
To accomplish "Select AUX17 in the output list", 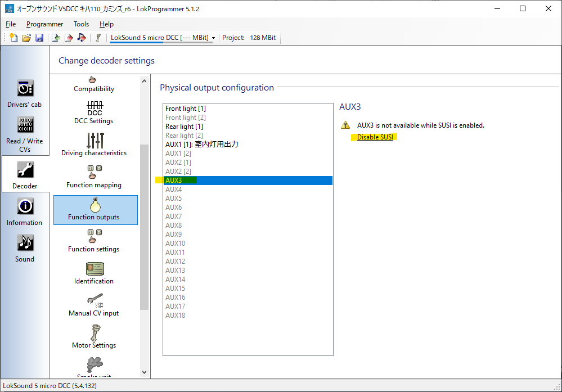I will [248, 307].
